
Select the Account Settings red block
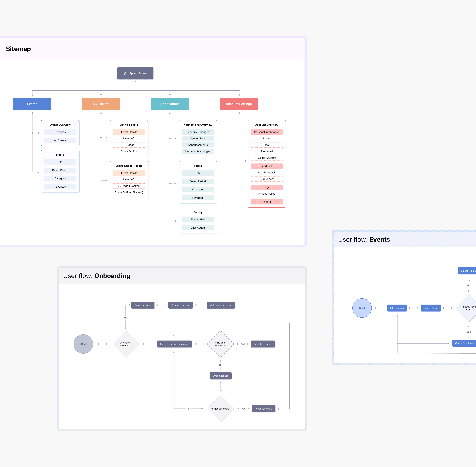point(239,104)
